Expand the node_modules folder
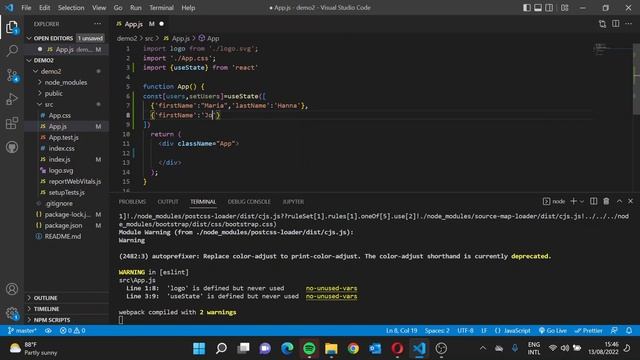Image resolution: width=640 pixels, height=360 pixels. pyautogui.click(x=67, y=82)
